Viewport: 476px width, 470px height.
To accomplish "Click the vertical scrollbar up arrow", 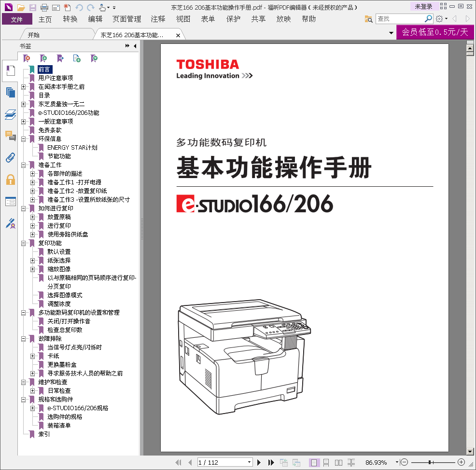I will pyautogui.click(x=470, y=48).
